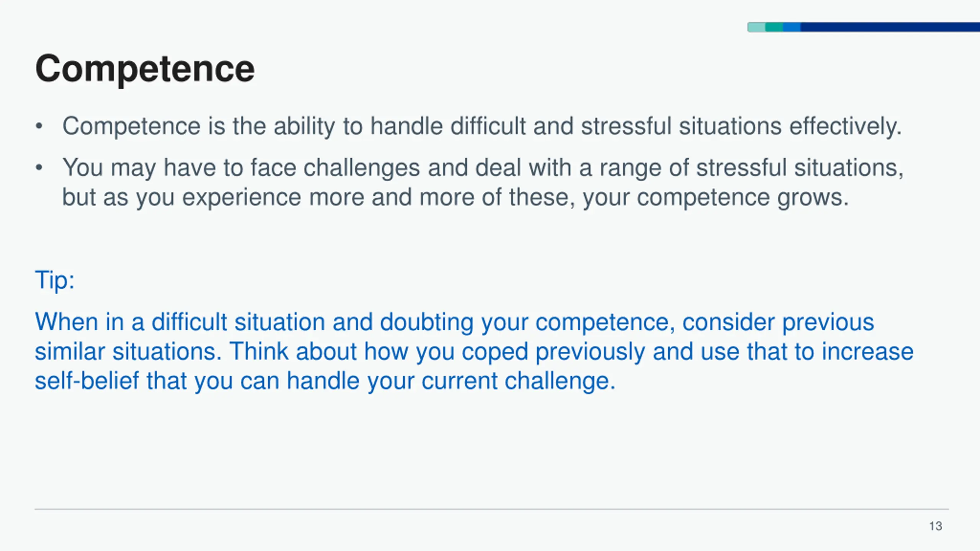This screenshot has width=980, height=551.
Task: Click the line ending "your competence grows."
Action: tap(456, 197)
